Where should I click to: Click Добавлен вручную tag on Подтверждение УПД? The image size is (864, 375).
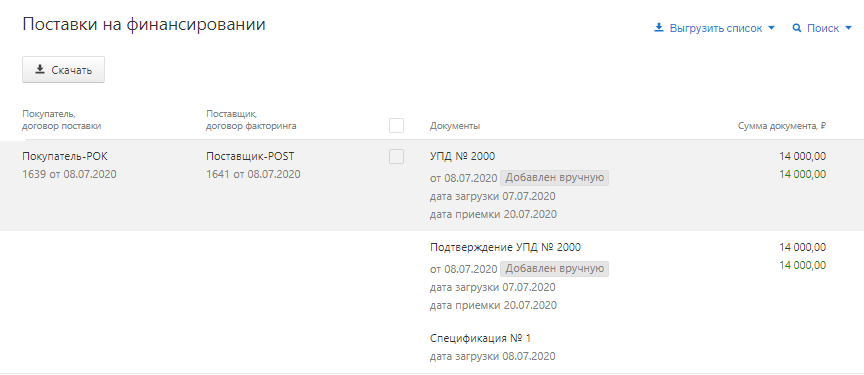pos(554,269)
